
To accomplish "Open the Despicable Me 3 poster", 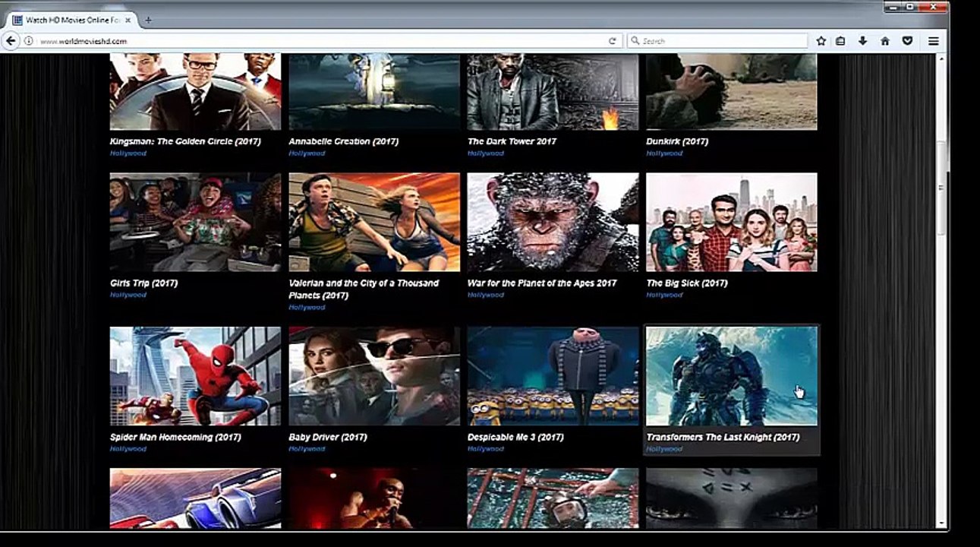I will (553, 376).
